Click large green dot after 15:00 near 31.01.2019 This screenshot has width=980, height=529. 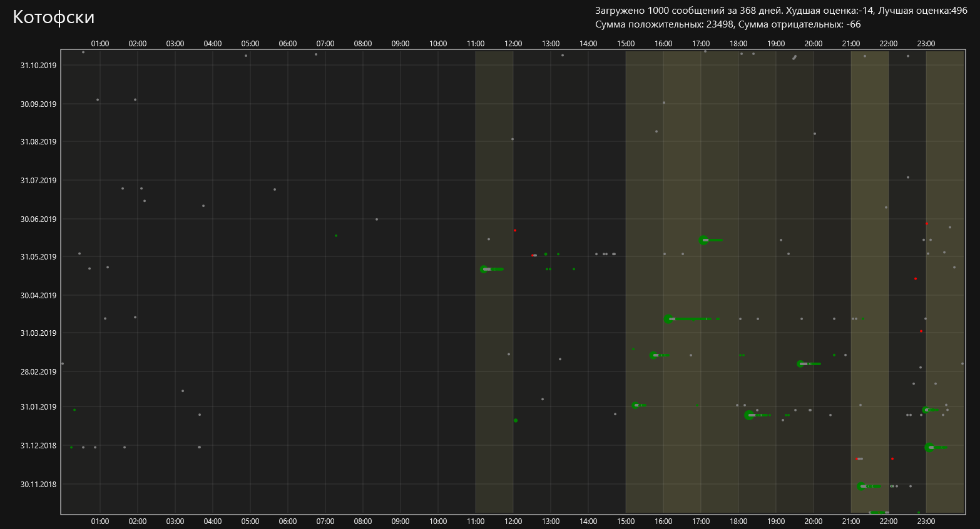(635, 405)
